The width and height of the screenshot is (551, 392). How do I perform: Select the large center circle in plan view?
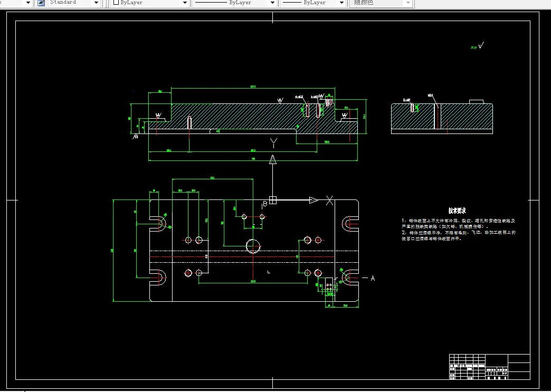[x=253, y=246]
